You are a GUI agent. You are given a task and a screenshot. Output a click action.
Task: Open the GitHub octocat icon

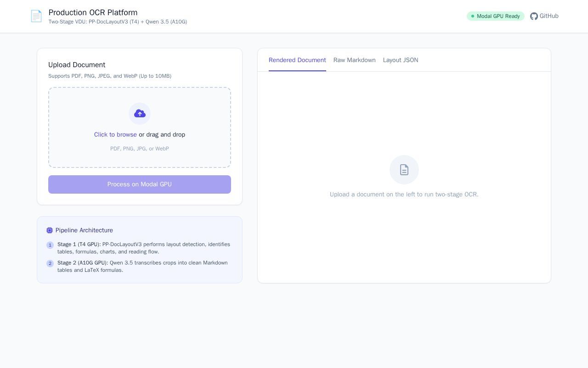coord(534,16)
